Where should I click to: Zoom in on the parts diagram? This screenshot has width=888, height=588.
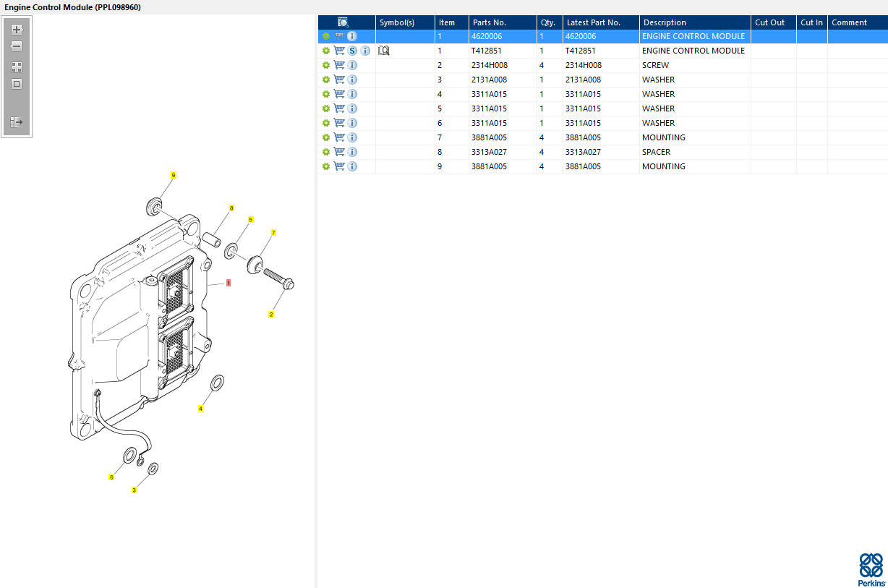(x=17, y=30)
